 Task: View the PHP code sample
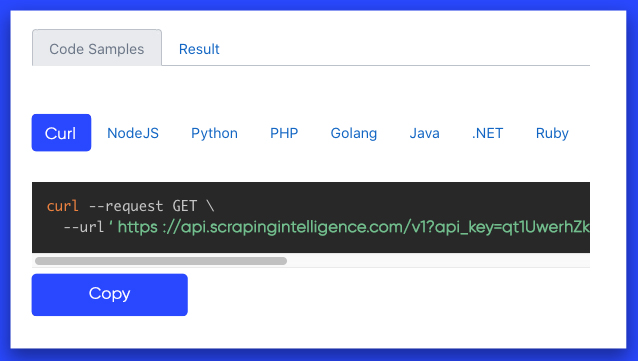coord(284,133)
